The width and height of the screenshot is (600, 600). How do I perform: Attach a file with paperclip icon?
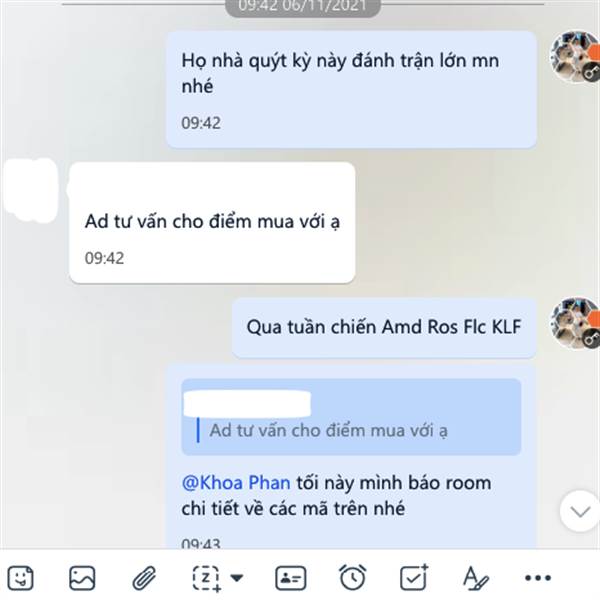coord(144,578)
